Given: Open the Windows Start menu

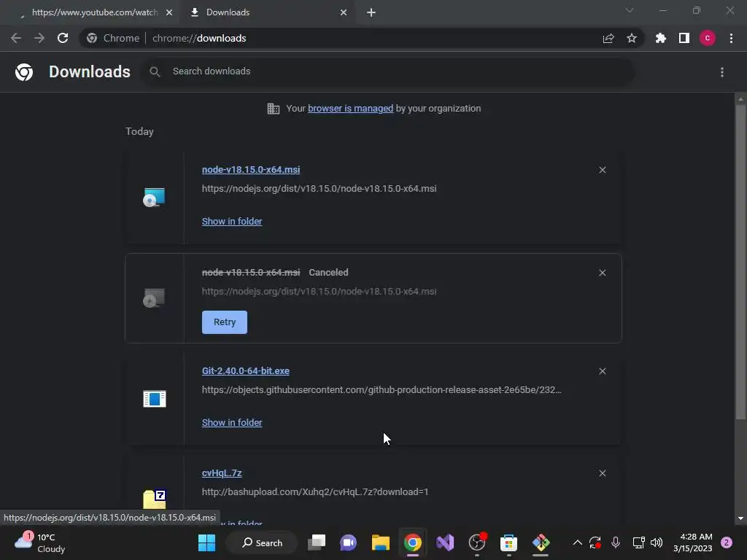Looking at the screenshot, I should 206,542.
